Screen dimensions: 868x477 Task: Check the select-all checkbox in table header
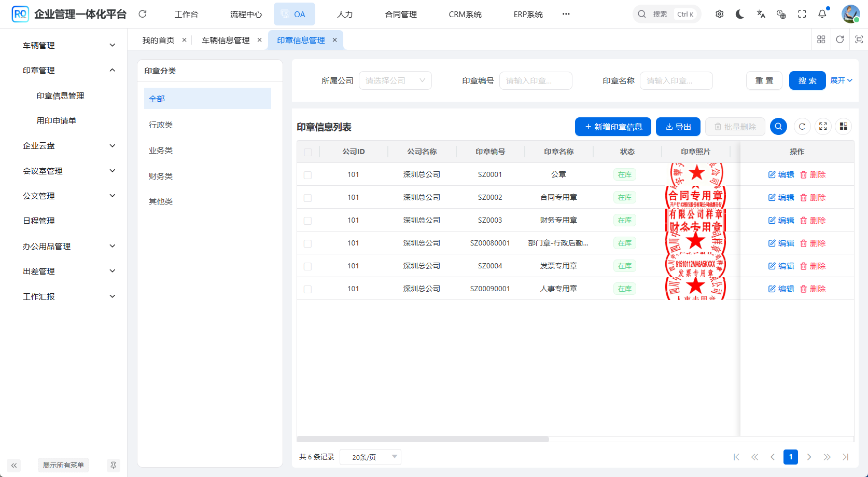tap(308, 152)
